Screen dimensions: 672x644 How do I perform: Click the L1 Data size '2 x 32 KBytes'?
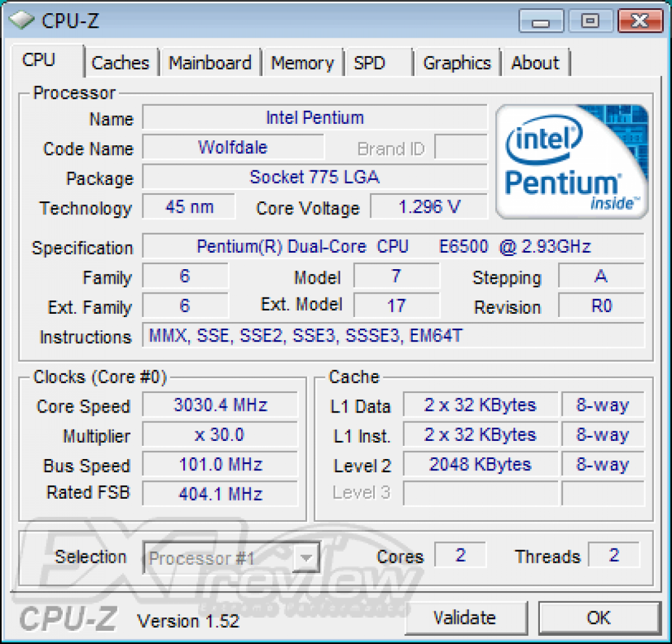[x=481, y=405]
